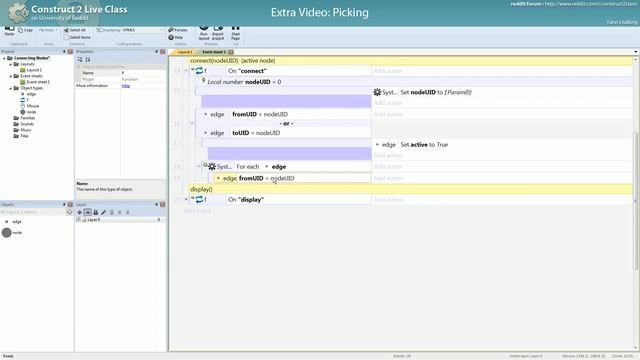This screenshot has width=640, height=360.
Task: Click Add action beside On "display"
Action: tap(388, 200)
